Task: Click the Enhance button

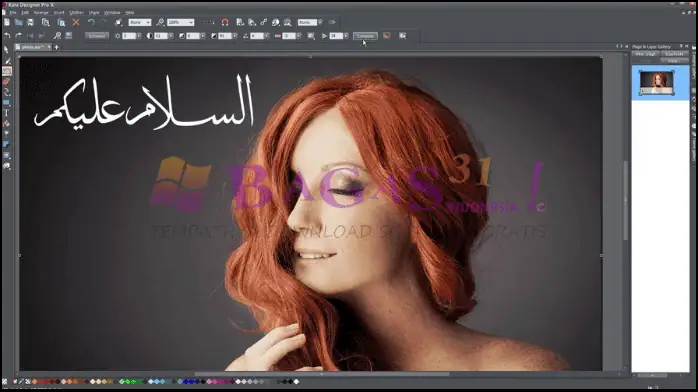Action: tap(97, 36)
